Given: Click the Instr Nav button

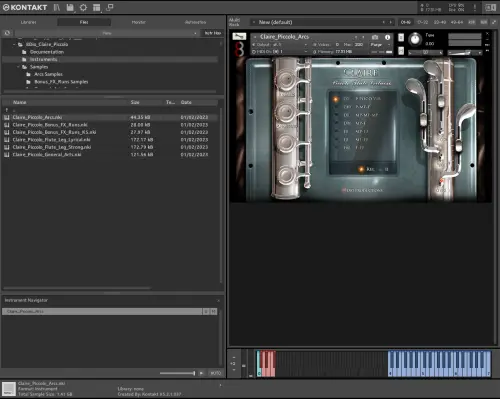Looking at the screenshot, I should [x=213, y=33].
